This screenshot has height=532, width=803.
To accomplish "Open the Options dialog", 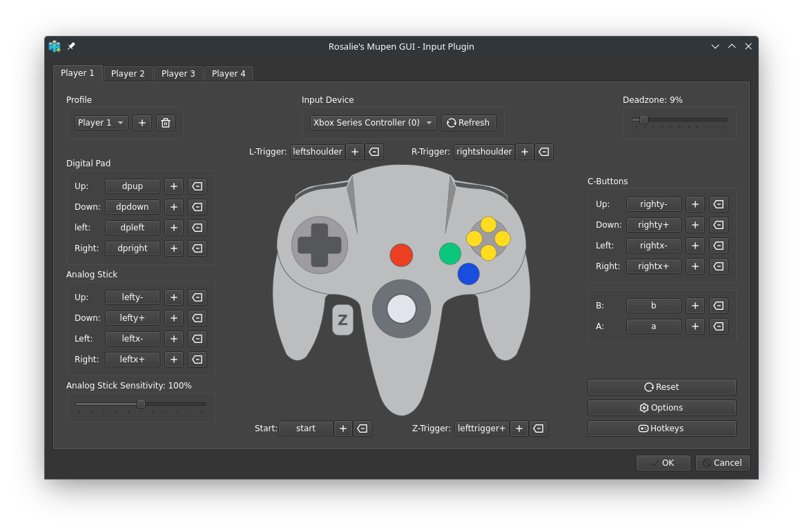I will 661,408.
